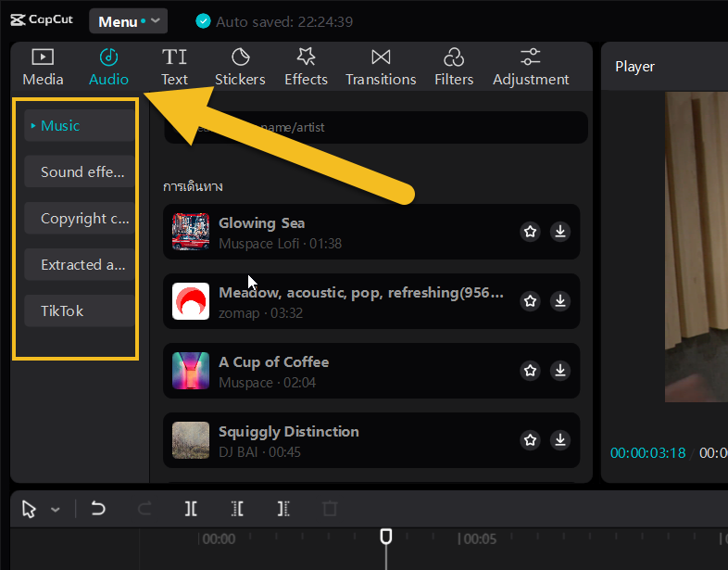Image resolution: width=728 pixels, height=570 pixels.
Task: Click the 00:00:03:18 timecode
Action: click(x=647, y=453)
